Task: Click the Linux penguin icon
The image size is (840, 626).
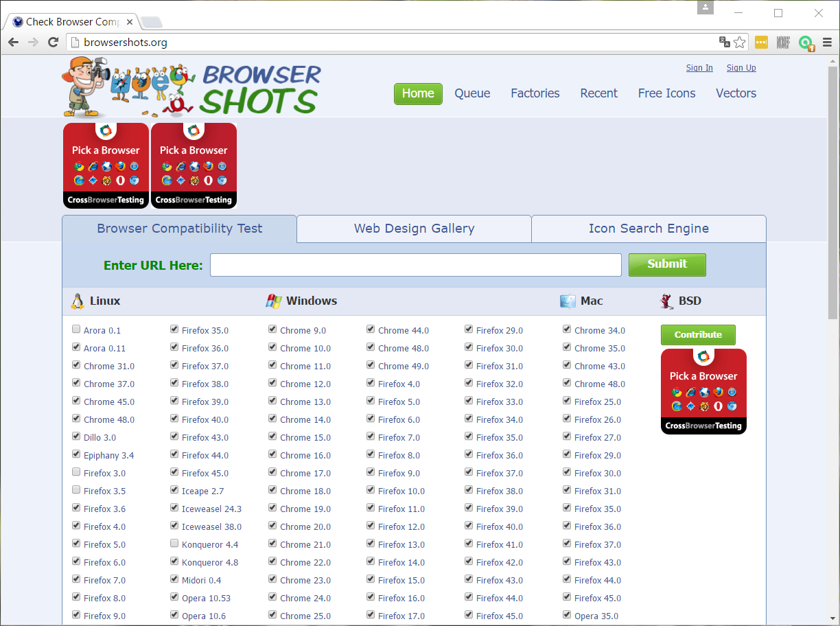Action: (x=77, y=301)
